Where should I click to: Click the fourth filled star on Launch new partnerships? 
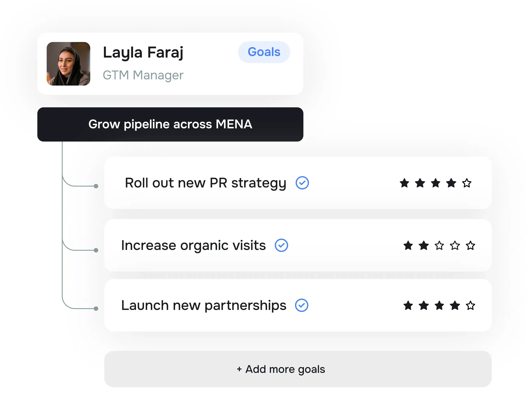[x=455, y=305]
